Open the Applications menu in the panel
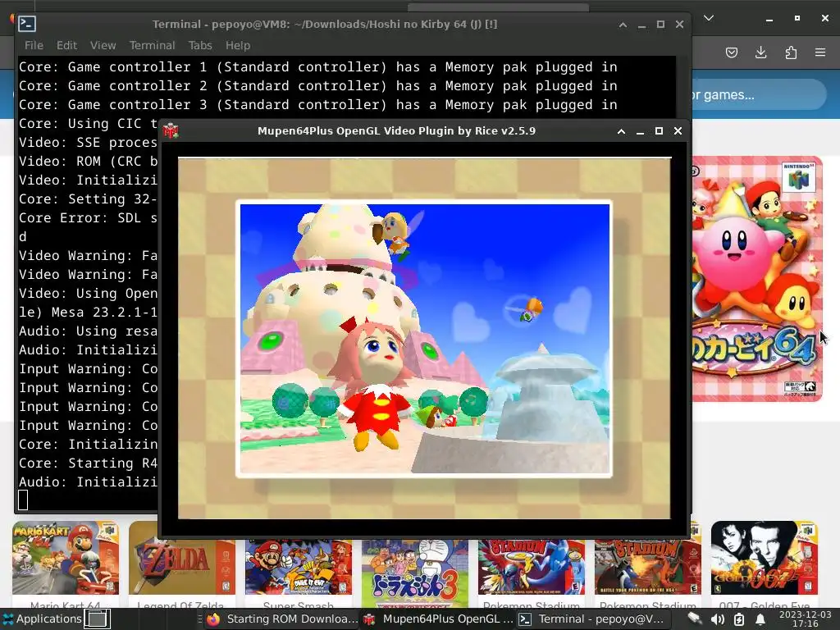Viewport: 840px width, 630px height. [x=42, y=619]
